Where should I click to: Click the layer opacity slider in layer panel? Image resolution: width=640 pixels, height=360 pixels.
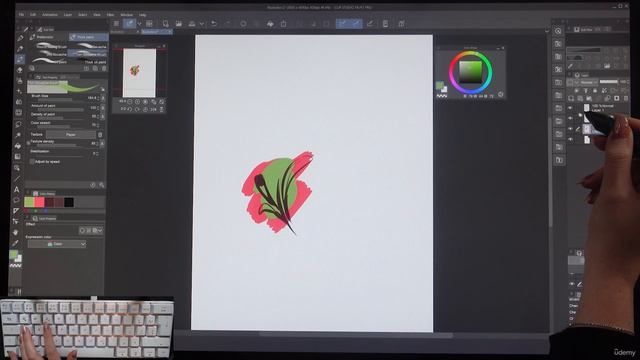pos(608,82)
